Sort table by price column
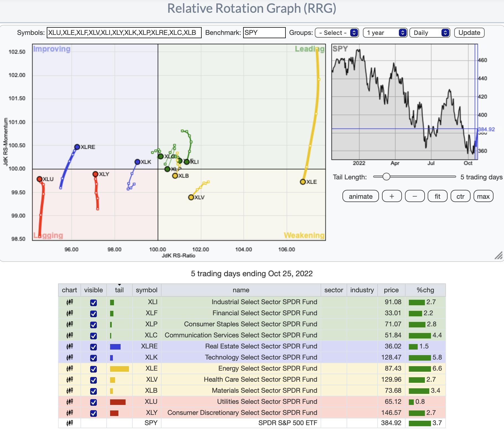The height and width of the screenshot is (429, 504). 391,290
